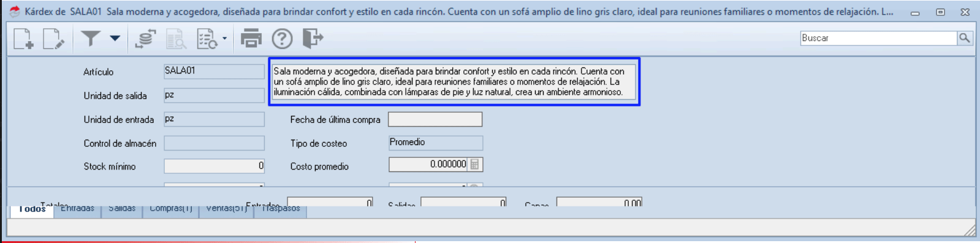Screen dimensions: 980x243
Task: Click the edit document pencil icon
Action: pyautogui.click(x=53, y=39)
